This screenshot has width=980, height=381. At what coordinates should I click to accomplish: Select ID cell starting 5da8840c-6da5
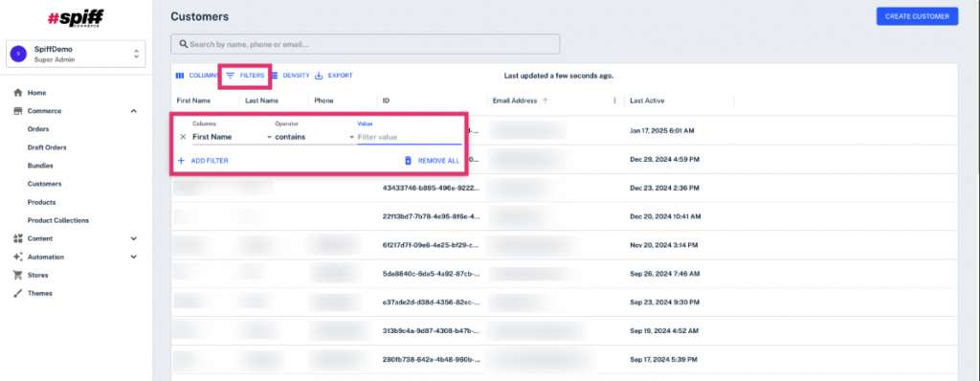[432, 274]
